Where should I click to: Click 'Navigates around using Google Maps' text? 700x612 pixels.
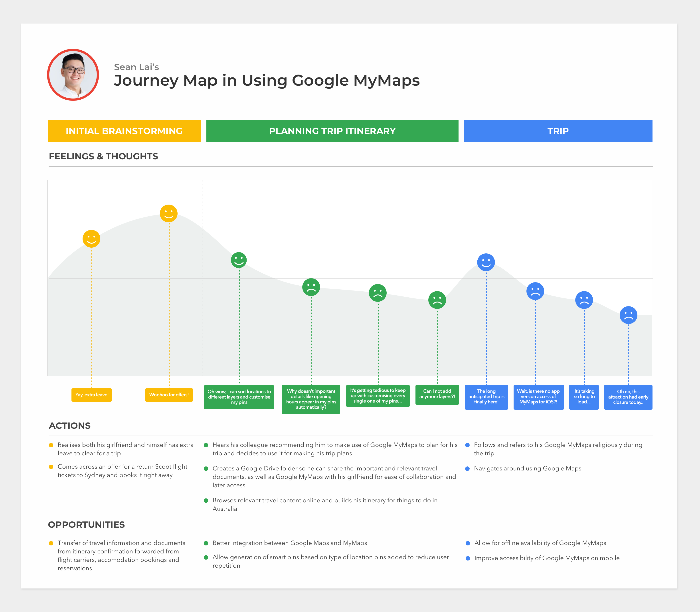[x=528, y=469]
